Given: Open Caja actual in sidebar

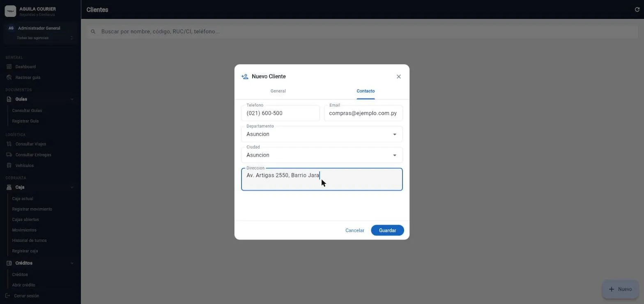Looking at the screenshot, I should [x=23, y=199].
